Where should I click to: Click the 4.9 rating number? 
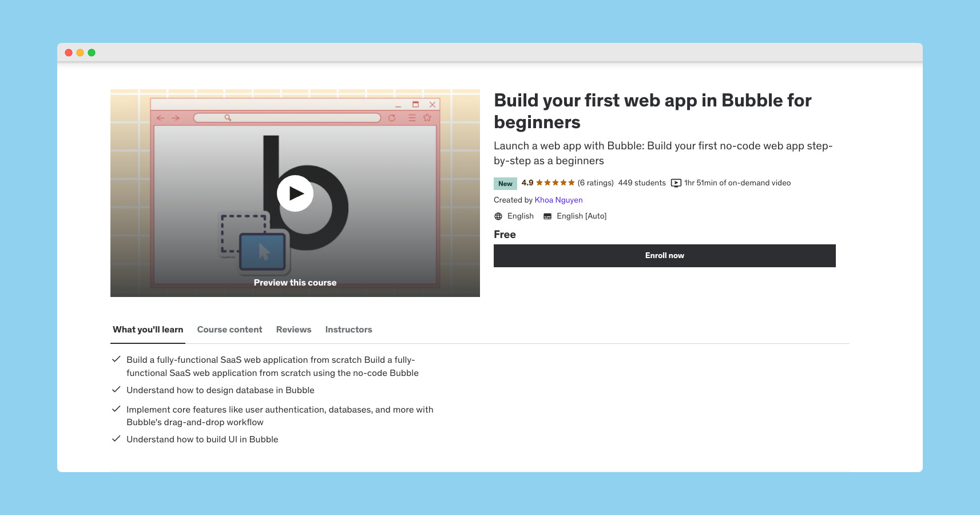[x=527, y=183]
